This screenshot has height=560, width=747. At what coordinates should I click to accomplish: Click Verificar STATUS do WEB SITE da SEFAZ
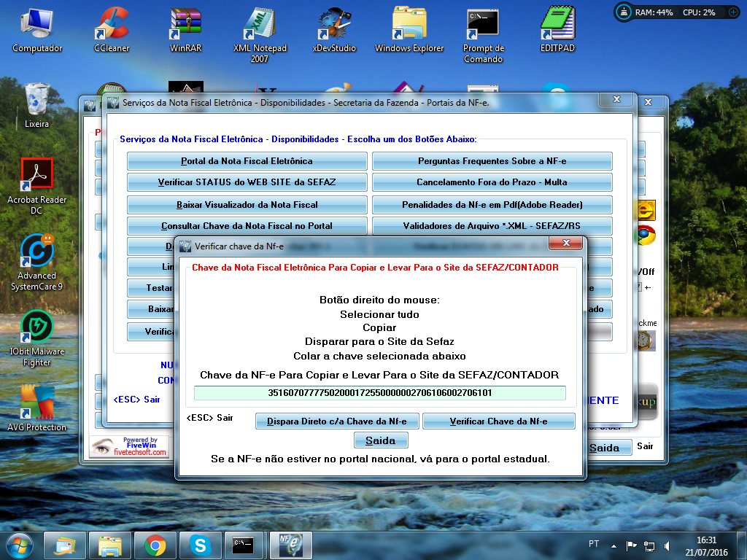click(247, 182)
